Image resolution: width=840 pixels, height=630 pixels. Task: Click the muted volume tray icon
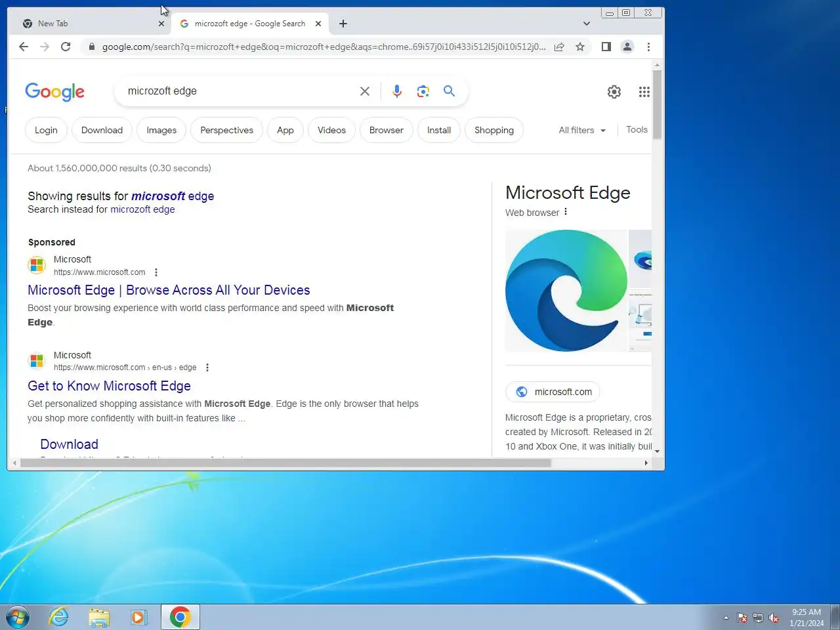[774, 618]
